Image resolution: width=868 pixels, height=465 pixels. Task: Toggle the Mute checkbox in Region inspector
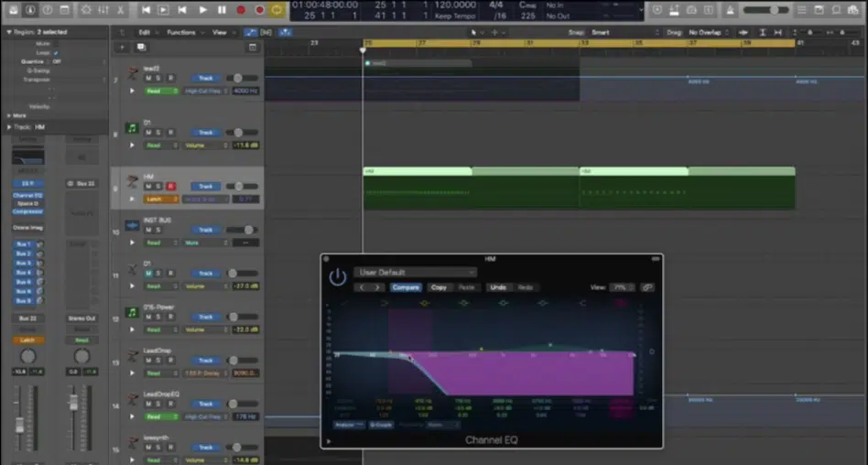[56, 44]
